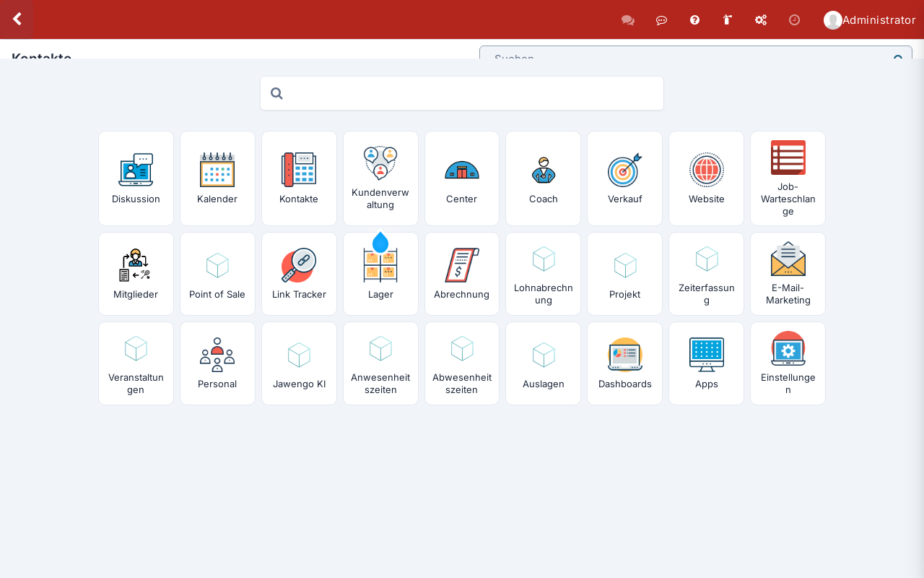This screenshot has width=924, height=578.
Task: Open the Kalender app
Action: pyautogui.click(x=217, y=178)
